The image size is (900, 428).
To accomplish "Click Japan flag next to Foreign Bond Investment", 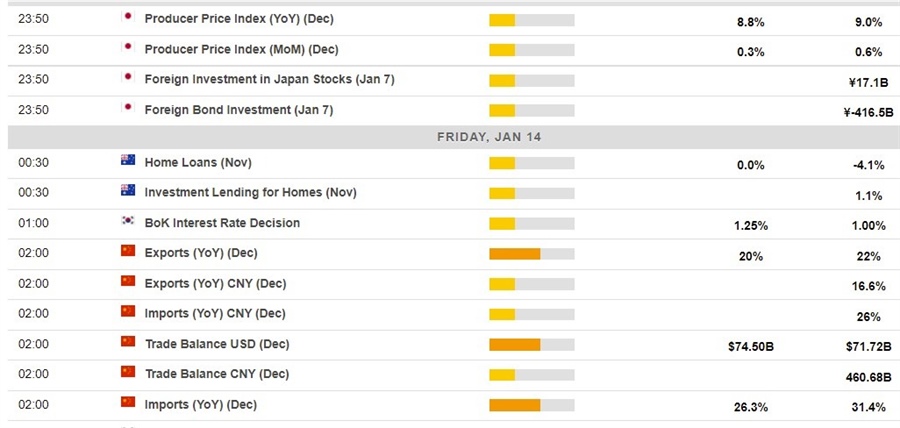I will 127,109.
